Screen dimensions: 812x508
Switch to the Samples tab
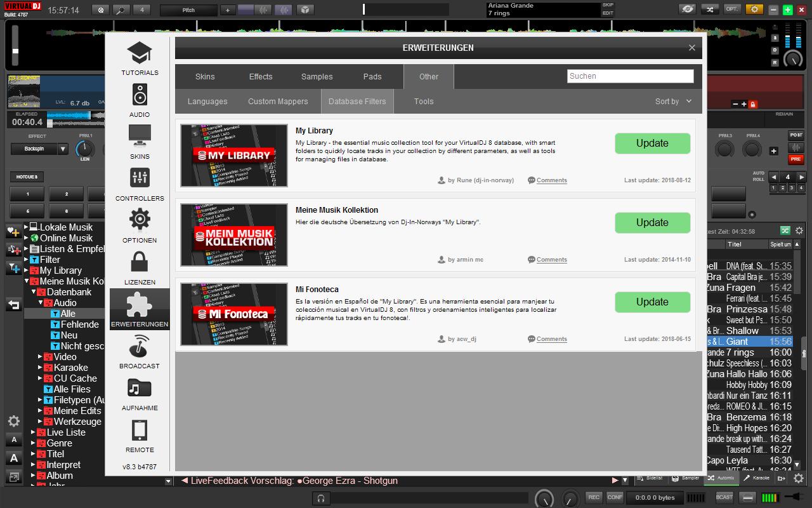point(317,77)
